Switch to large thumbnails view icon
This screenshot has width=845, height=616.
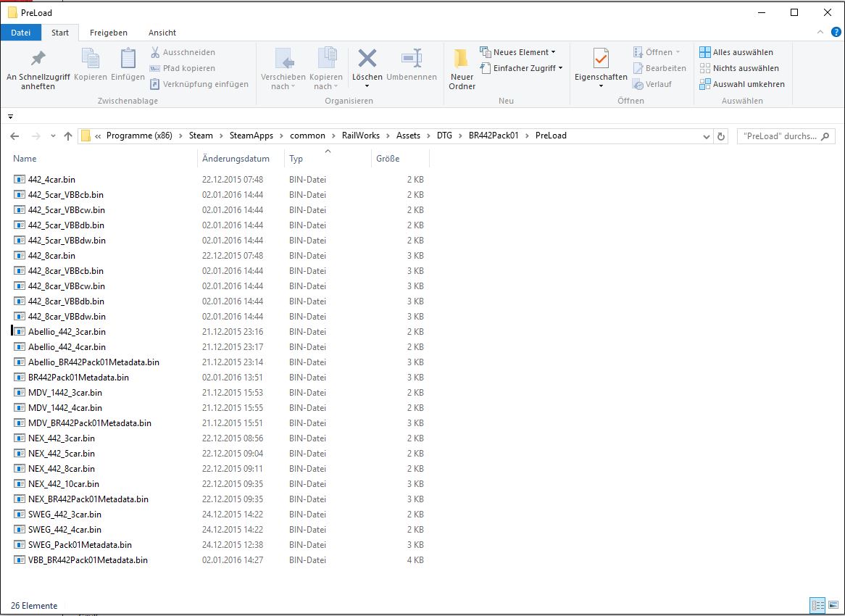click(833, 605)
